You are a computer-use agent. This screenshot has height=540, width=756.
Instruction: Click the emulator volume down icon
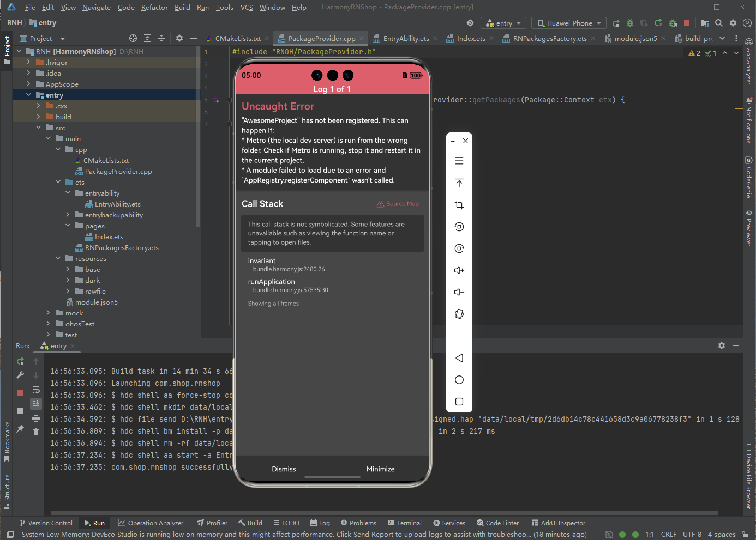[459, 292]
